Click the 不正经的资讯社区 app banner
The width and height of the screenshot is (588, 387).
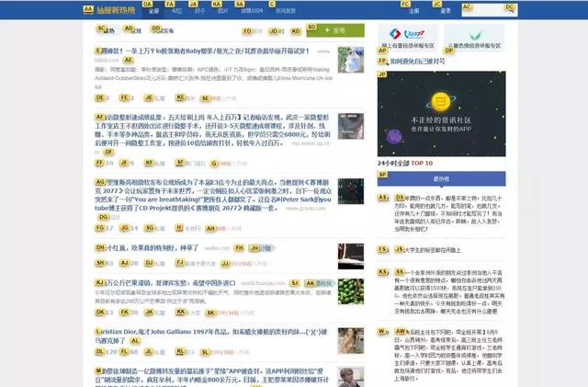(x=441, y=114)
